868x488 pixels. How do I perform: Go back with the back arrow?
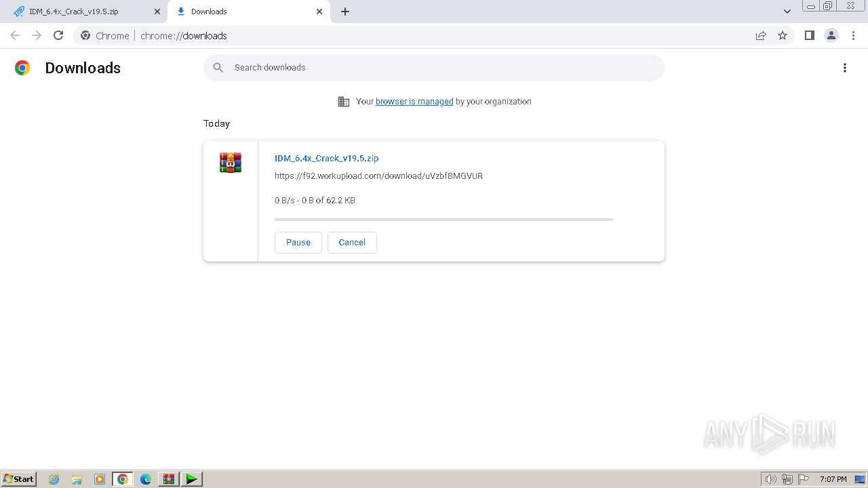15,35
